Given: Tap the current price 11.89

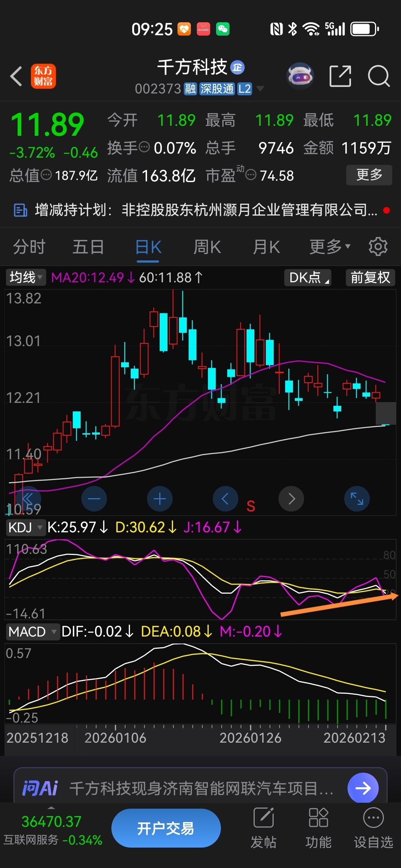Looking at the screenshot, I should (x=47, y=125).
